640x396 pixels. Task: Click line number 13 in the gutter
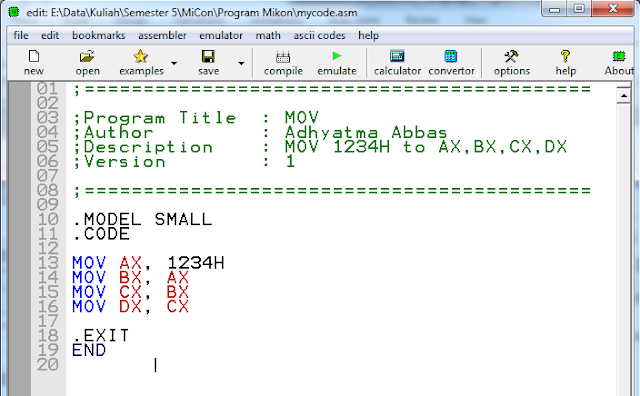tap(48, 263)
